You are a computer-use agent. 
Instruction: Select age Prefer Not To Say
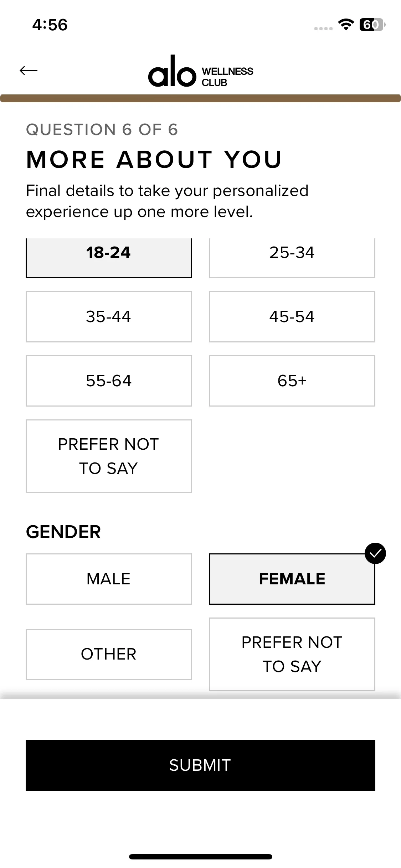[109, 456]
